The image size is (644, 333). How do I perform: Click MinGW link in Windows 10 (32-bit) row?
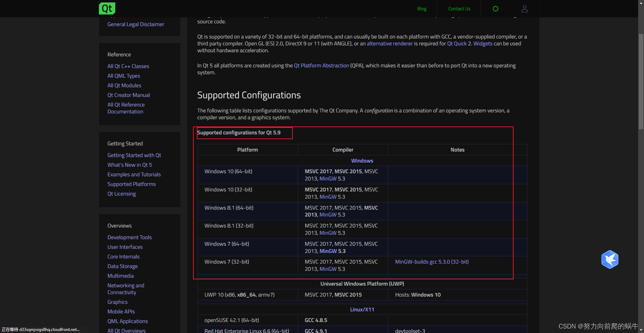coord(328,197)
